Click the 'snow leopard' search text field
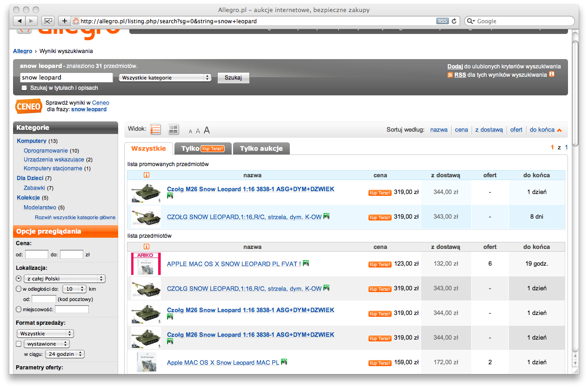 coord(67,78)
